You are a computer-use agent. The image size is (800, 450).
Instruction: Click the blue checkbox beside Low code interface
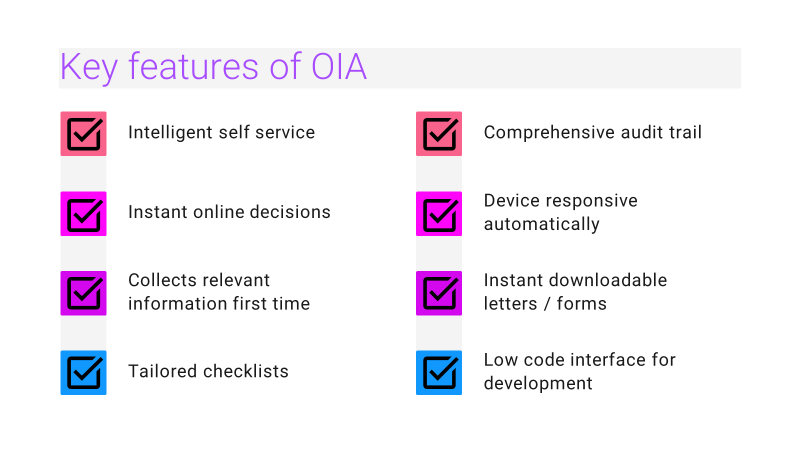pos(439,372)
